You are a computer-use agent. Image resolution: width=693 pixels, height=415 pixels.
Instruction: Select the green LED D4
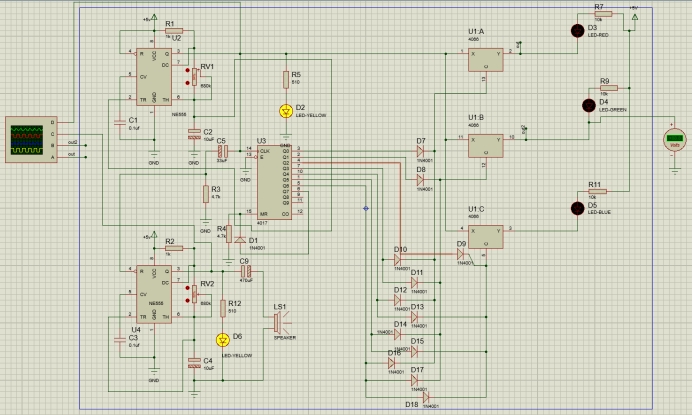click(x=589, y=105)
